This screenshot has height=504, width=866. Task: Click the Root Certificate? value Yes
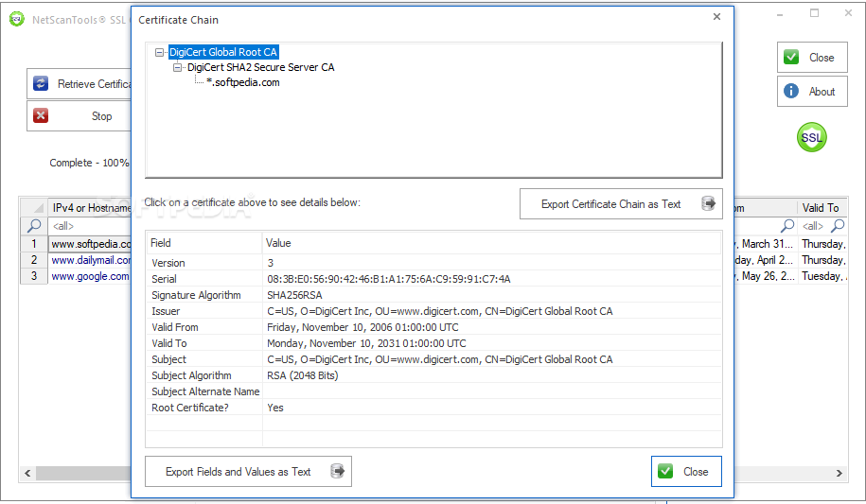tap(275, 408)
